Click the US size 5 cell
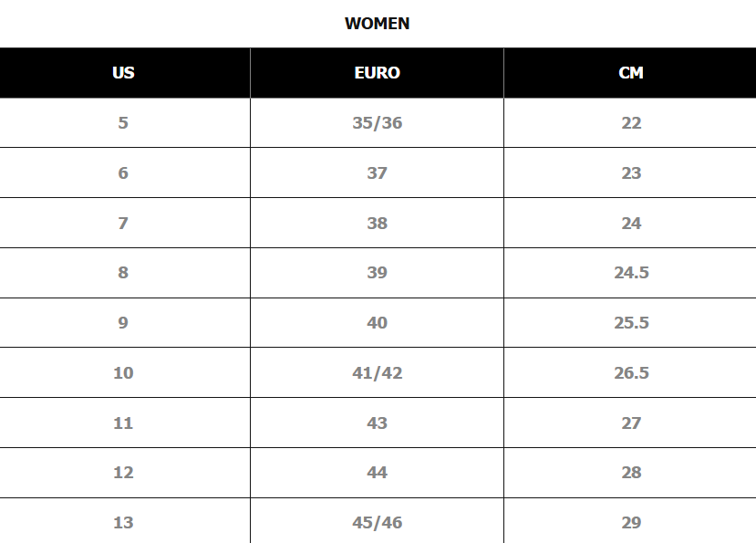756x543 pixels. [125, 122]
